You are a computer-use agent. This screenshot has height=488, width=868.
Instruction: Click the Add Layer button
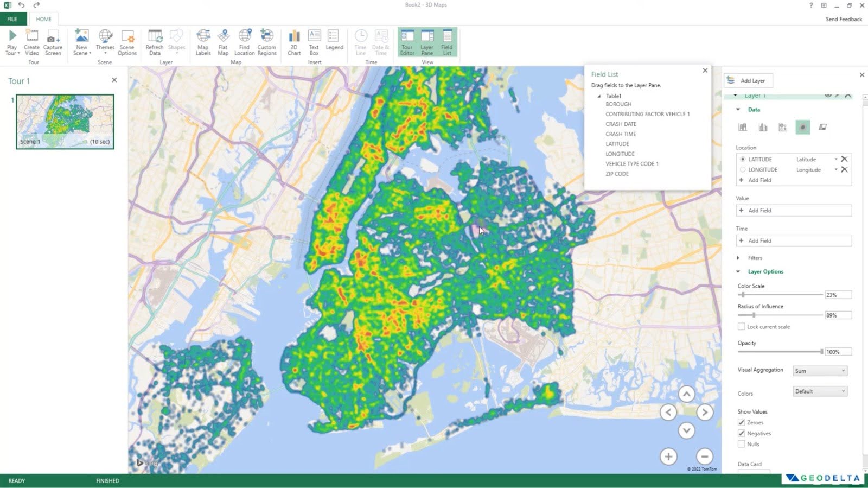pos(748,80)
